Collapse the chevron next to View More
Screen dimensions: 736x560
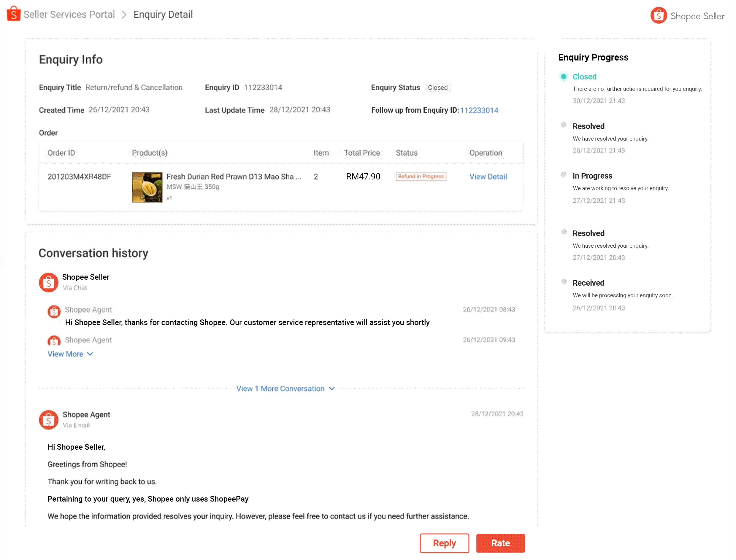click(x=90, y=354)
